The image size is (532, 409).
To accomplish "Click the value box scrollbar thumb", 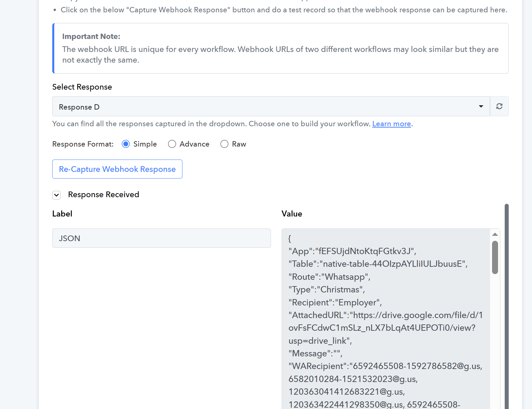I will click(495, 257).
